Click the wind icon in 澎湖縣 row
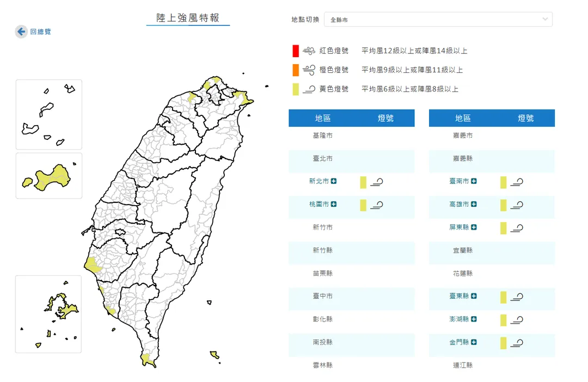 517,320
